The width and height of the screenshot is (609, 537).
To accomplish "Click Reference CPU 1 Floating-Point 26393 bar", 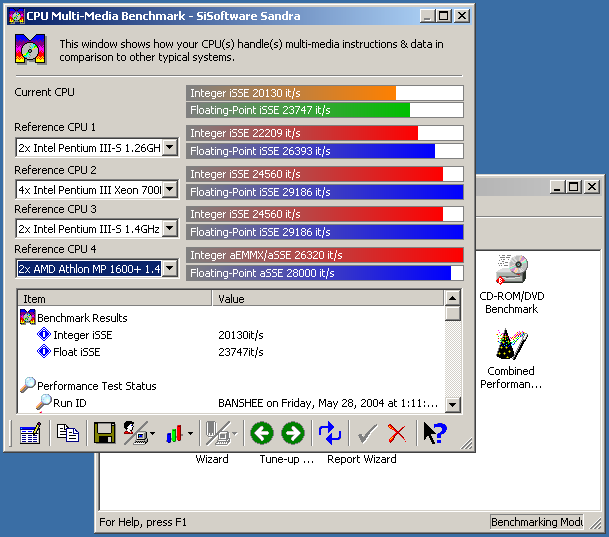I will point(325,151).
